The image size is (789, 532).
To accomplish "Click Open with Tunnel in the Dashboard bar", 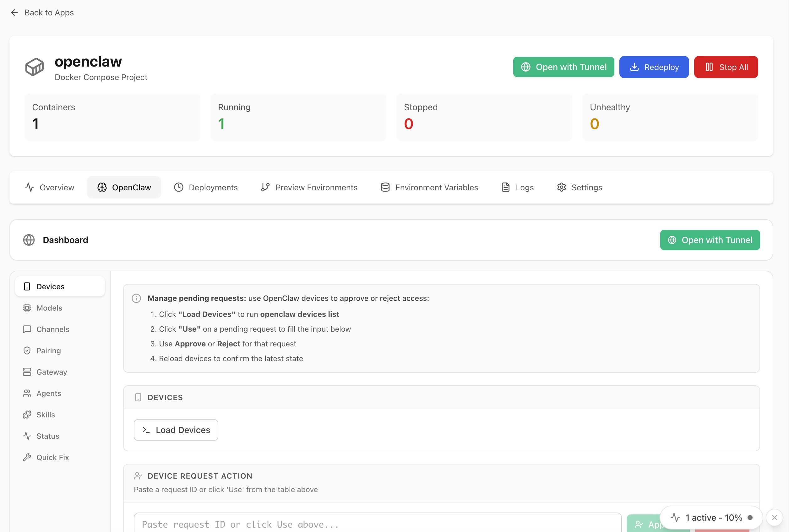I will [x=710, y=240].
